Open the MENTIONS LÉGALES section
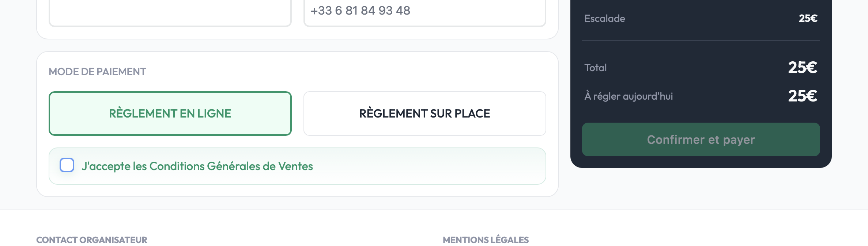The width and height of the screenshot is (868, 246). tap(486, 240)
